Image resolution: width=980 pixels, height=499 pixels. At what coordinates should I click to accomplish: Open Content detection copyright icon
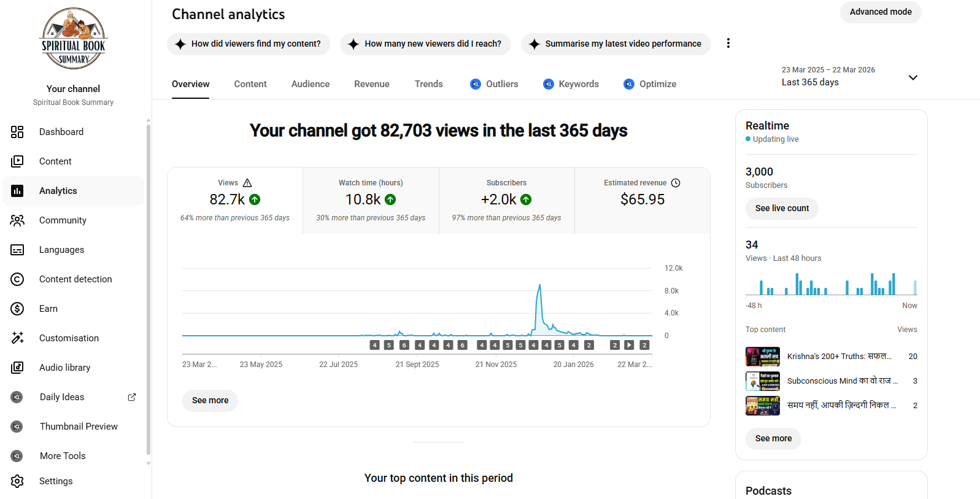click(x=17, y=279)
